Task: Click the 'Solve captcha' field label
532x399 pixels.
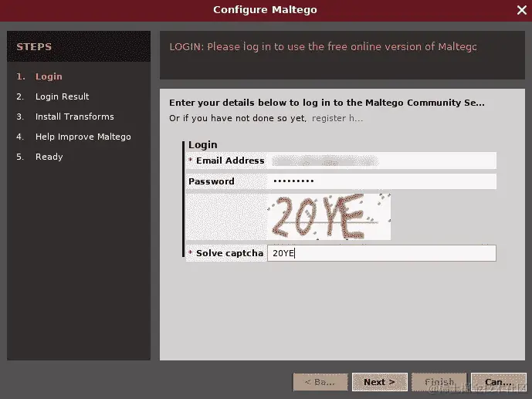Action: (x=229, y=253)
